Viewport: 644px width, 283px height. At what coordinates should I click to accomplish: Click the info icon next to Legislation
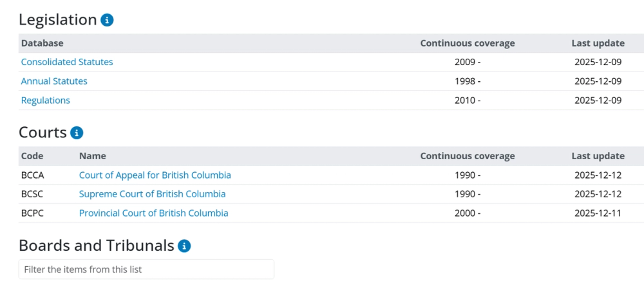[107, 20]
